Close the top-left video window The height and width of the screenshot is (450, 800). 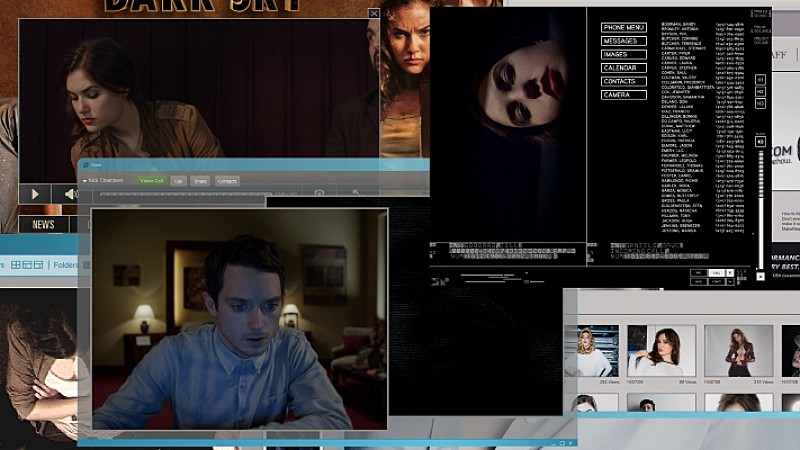pyautogui.click(x=374, y=13)
